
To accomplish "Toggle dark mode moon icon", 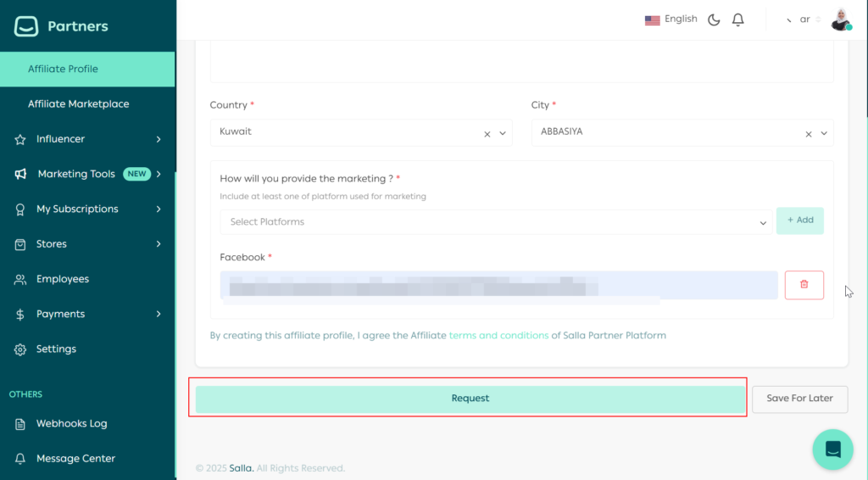I will coord(714,20).
